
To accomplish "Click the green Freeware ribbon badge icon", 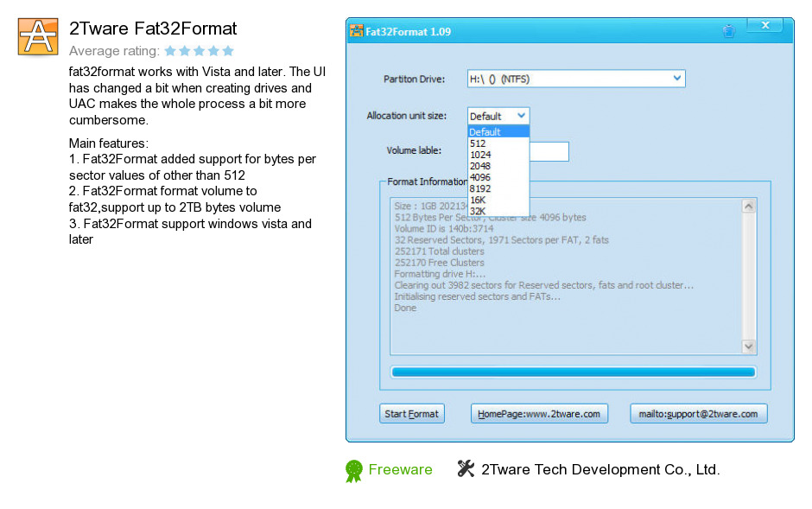I will point(353,471).
